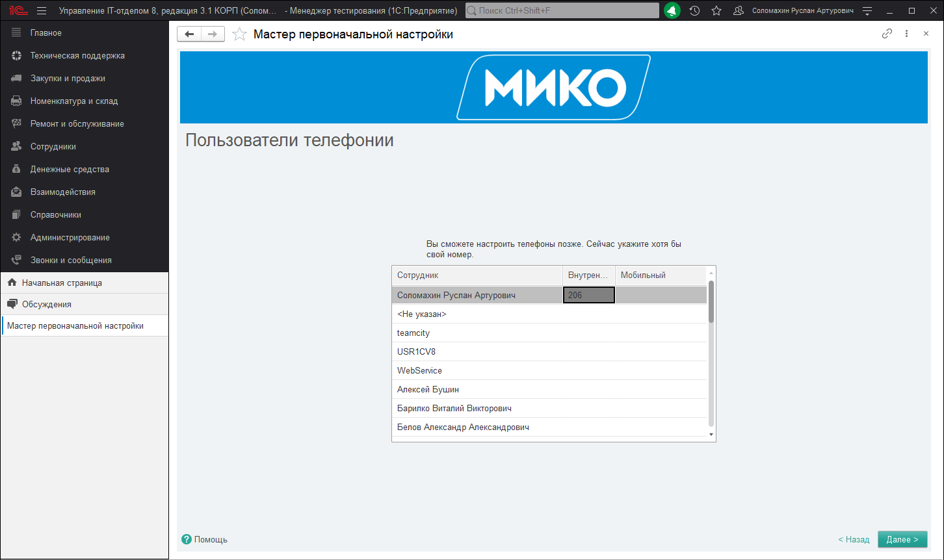Toggle the star next to the wizard title

coord(239,33)
